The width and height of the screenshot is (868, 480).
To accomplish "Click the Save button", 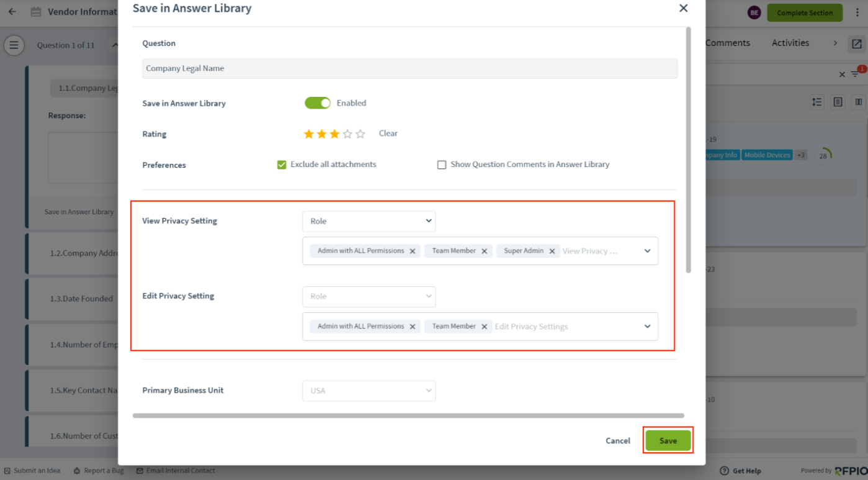I will (x=668, y=440).
